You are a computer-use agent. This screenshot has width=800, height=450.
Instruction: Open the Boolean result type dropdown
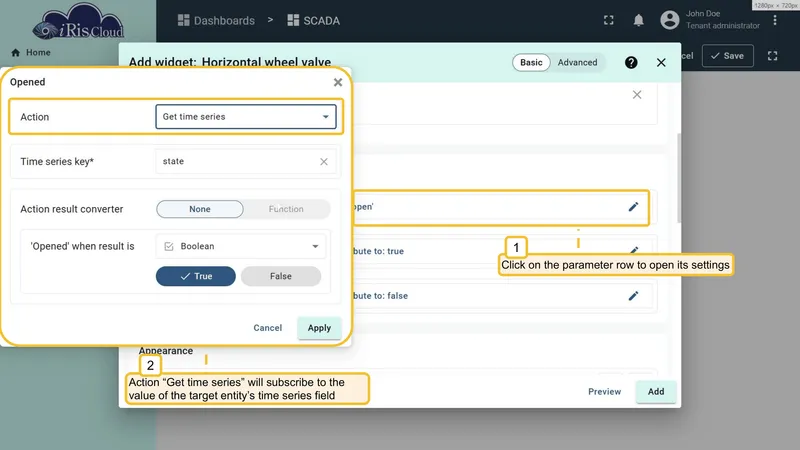[241, 246]
